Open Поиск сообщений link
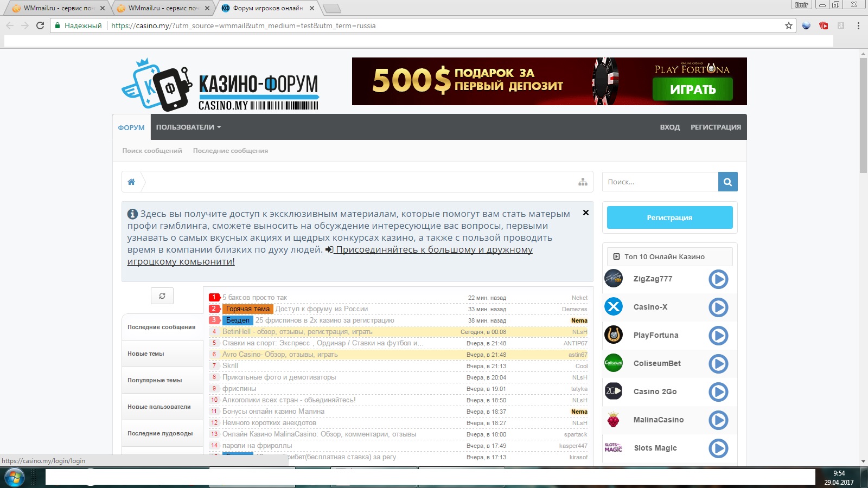868x488 pixels. (152, 151)
